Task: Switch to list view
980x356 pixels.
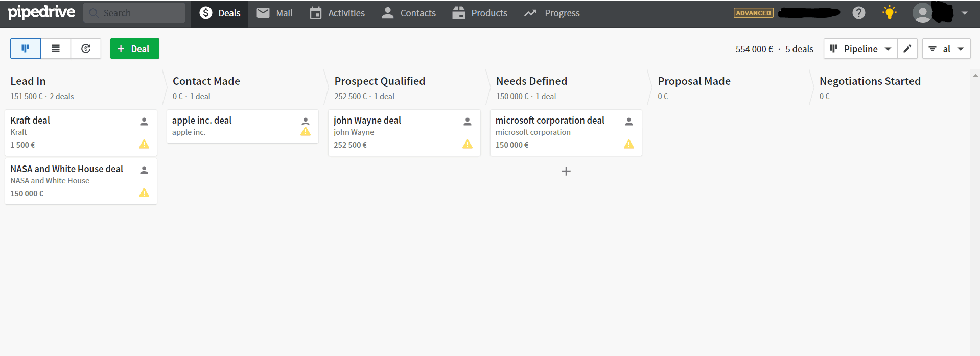Action: [56, 49]
